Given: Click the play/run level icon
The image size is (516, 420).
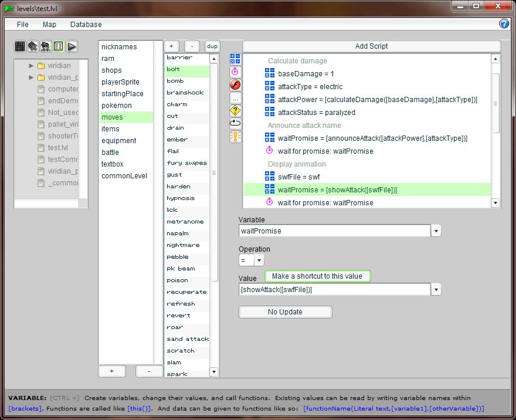Looking at the screenshot, I should pos(72,46).
